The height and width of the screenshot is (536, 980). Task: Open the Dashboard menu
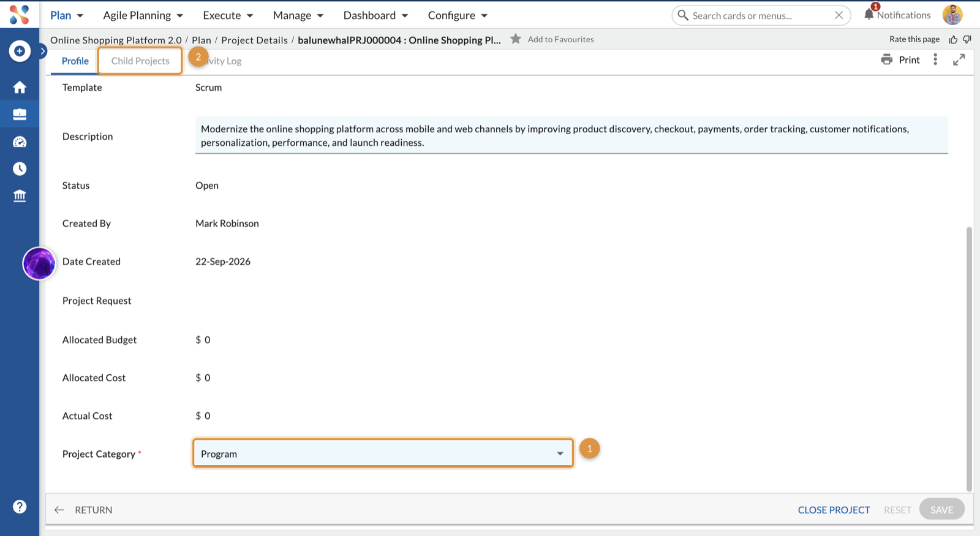(375, 15)
